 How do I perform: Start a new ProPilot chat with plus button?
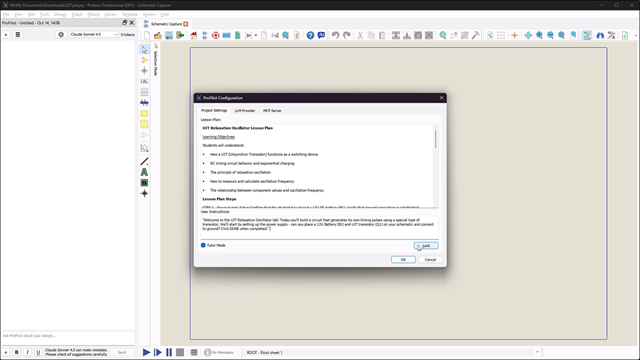(6, 35)
